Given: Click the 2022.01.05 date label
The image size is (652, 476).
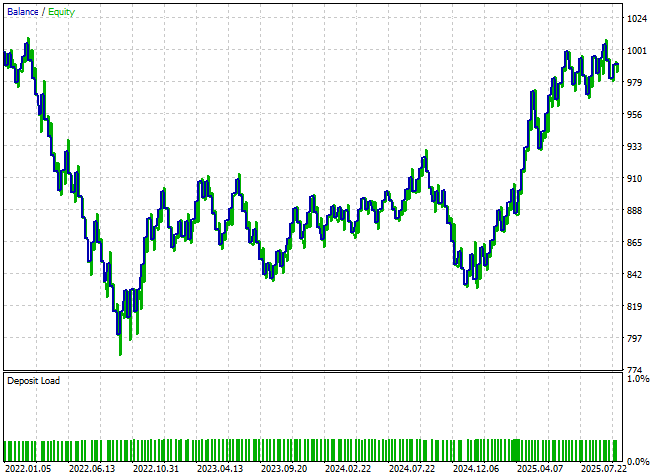Looking at the screenshot, I should coord(28,469).
